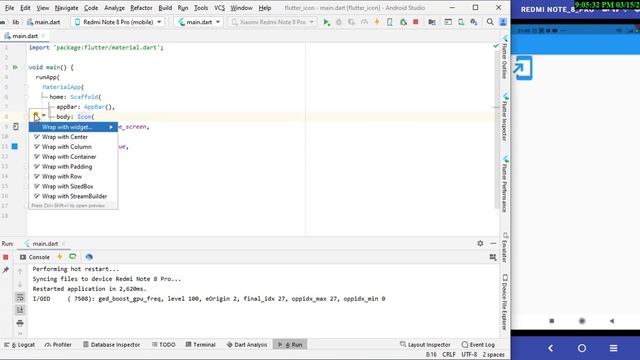
Task: Select Wrap with Row
Action: pos(73,176)
